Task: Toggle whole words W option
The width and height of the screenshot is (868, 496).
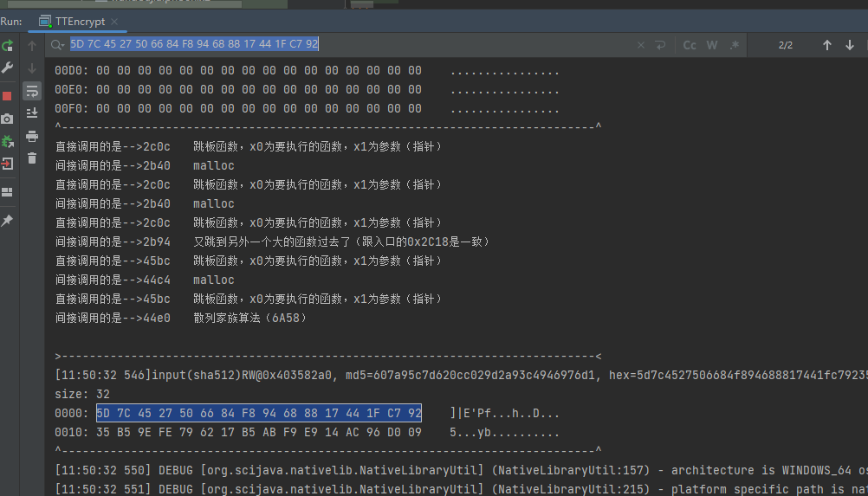Action: tap(712, 45)
